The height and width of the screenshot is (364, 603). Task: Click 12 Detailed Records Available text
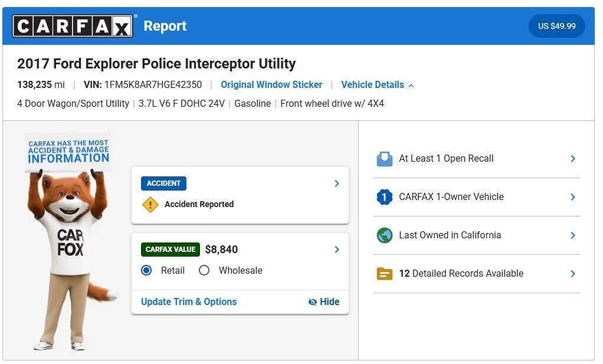[x=461, y=274]
